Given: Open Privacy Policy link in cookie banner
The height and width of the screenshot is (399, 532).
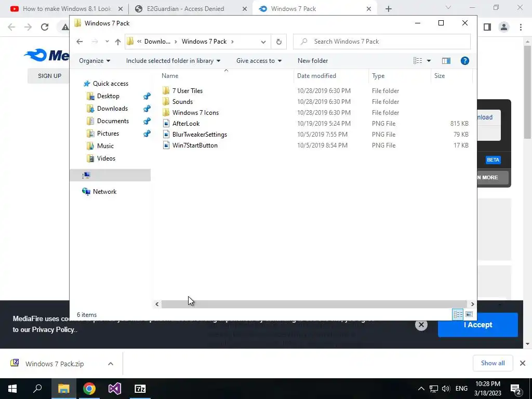Looking at the screenshot, I should 54,329.
